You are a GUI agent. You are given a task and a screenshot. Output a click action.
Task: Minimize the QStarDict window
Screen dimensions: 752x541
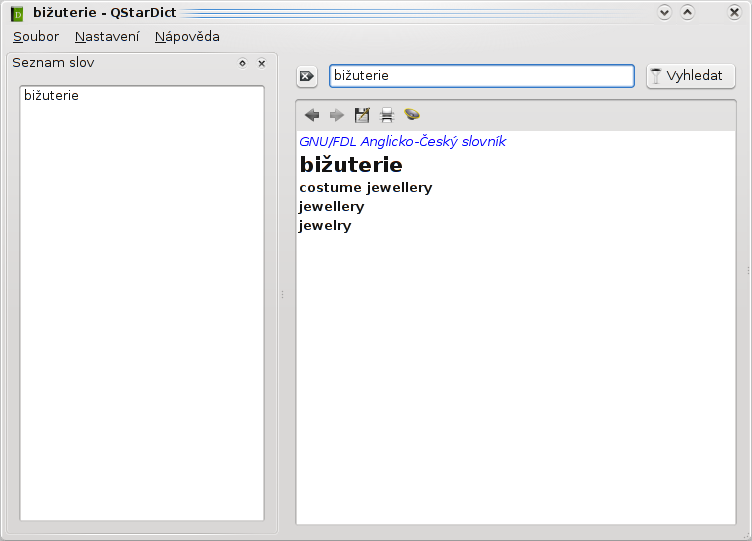(664, 12)
